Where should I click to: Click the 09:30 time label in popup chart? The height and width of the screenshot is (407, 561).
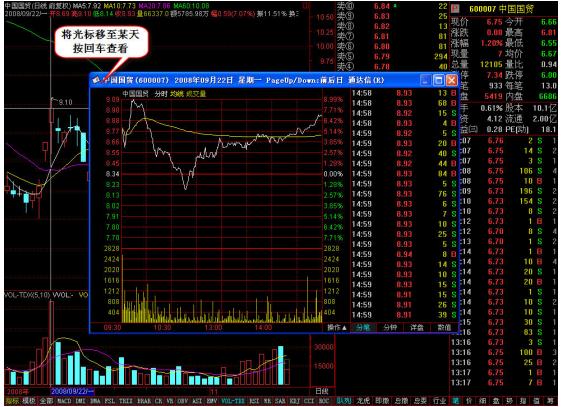click(x=112, y=327)
